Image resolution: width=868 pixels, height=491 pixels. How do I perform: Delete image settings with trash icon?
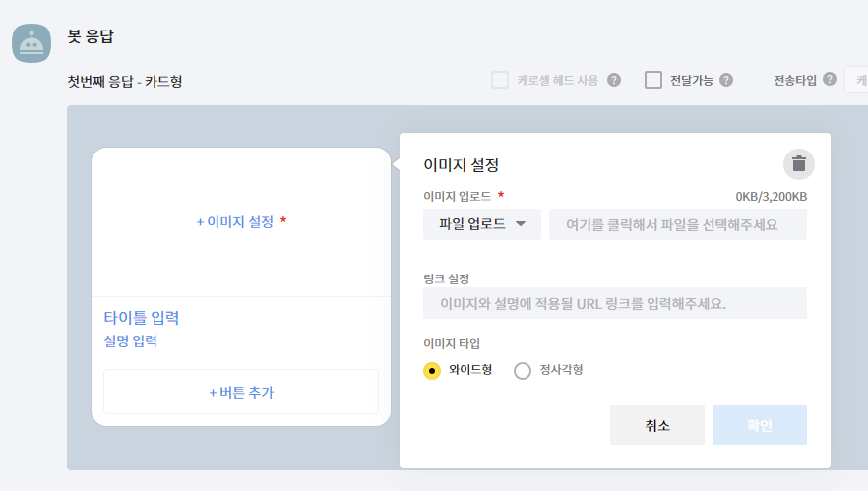tap(799, 164)
